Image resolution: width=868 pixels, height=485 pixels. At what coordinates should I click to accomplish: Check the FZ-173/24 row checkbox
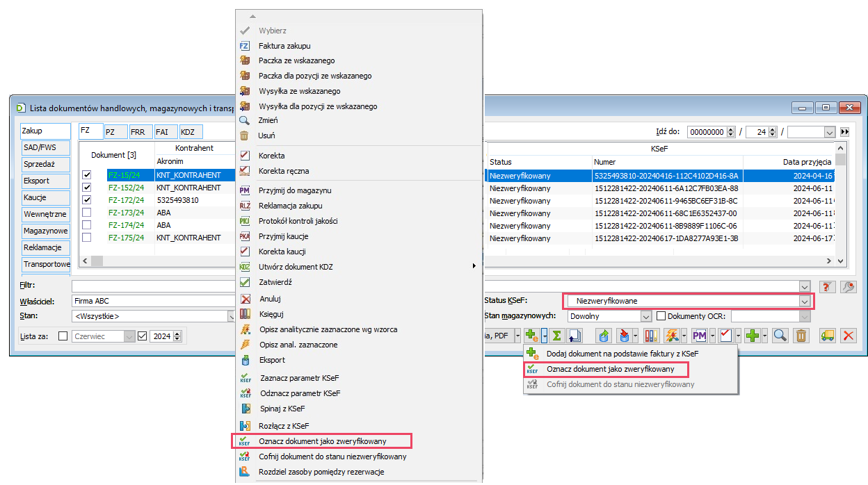click(87, 213)
